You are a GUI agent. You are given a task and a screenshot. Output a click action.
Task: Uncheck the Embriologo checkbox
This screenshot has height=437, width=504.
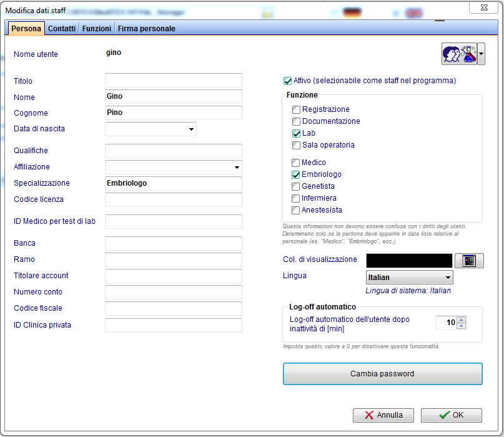[295, 174]
